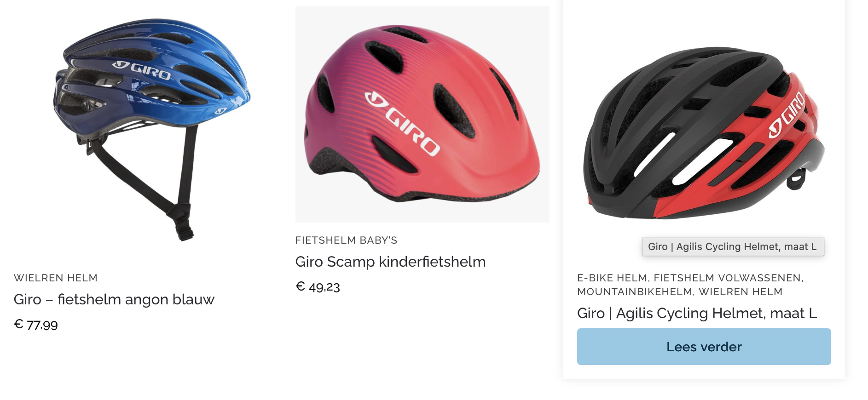Click the Lees verder button
The image size is (868, 400).
point(704,347)
